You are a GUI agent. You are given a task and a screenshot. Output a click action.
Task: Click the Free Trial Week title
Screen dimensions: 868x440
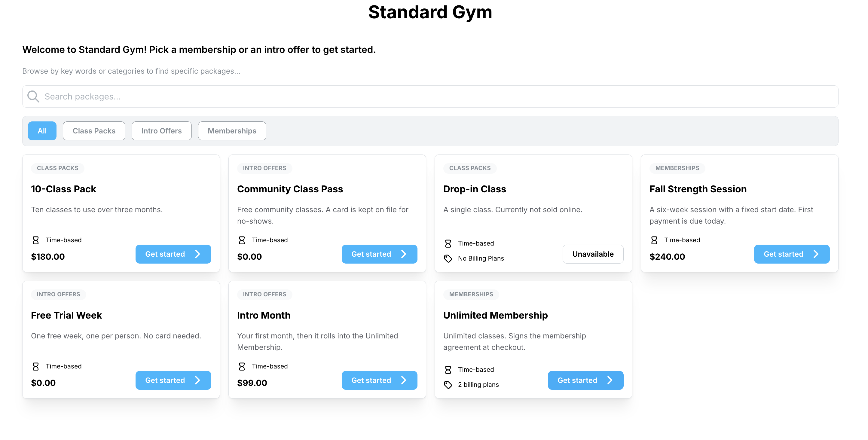click(66, 316)
